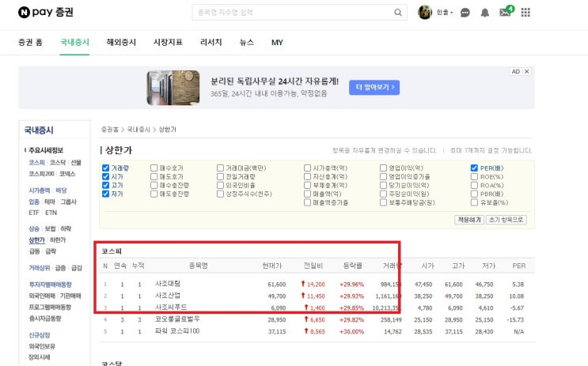Open the 프로그램매매동향 sidebar link
Image resolution: width=588 pixels, height=366 pixels.
(x=50, y=308)
